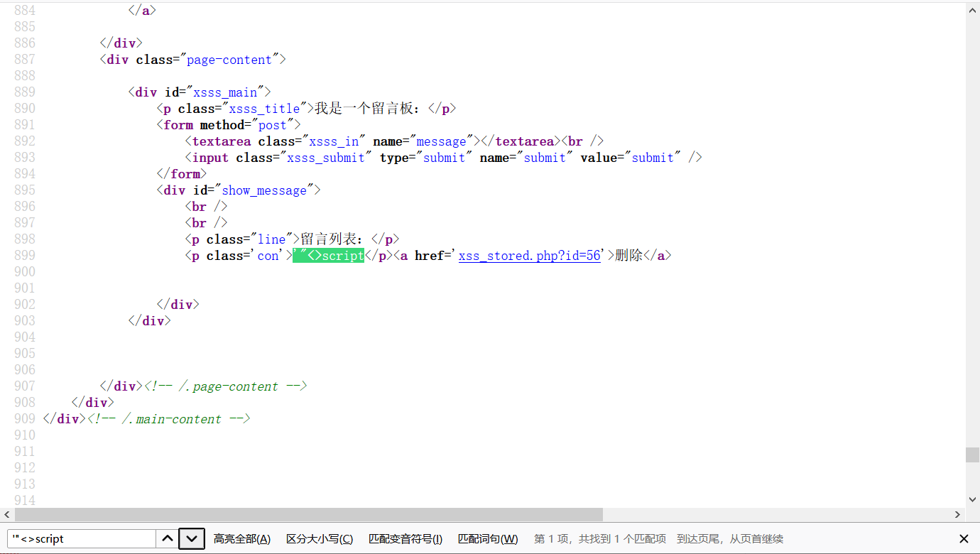Click the vertical scrollbar down arrow

point(972,500)
